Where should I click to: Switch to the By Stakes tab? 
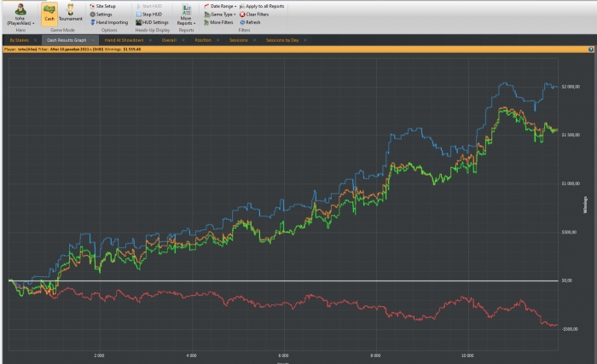pyautogui.click(x=19, y=40)
